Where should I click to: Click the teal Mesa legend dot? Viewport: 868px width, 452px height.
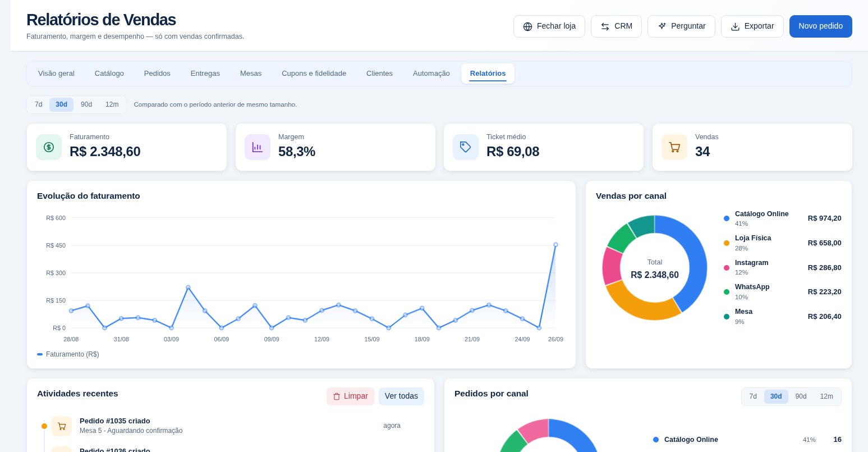(x=727, y=317)
